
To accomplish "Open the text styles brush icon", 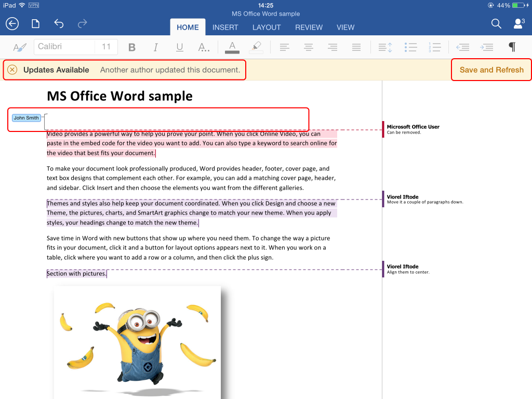I will tap(19, 47).
